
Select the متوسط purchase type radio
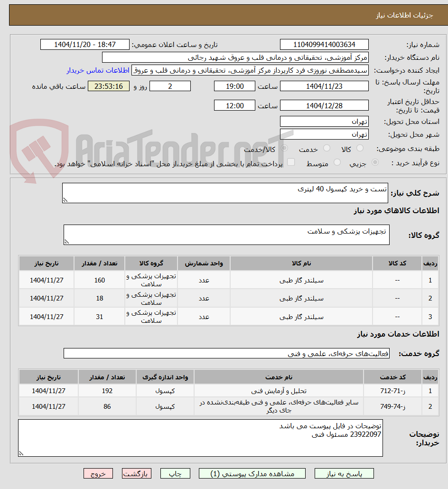click(x=337, y=162)
